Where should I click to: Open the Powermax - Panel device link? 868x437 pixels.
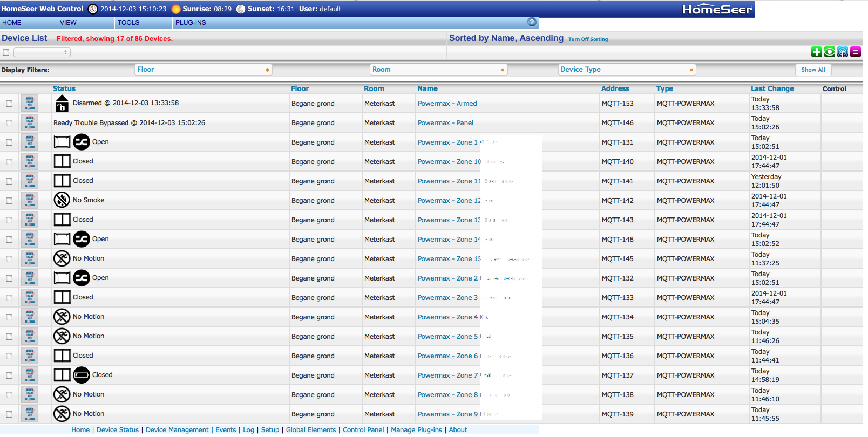[x=445, y=123]
